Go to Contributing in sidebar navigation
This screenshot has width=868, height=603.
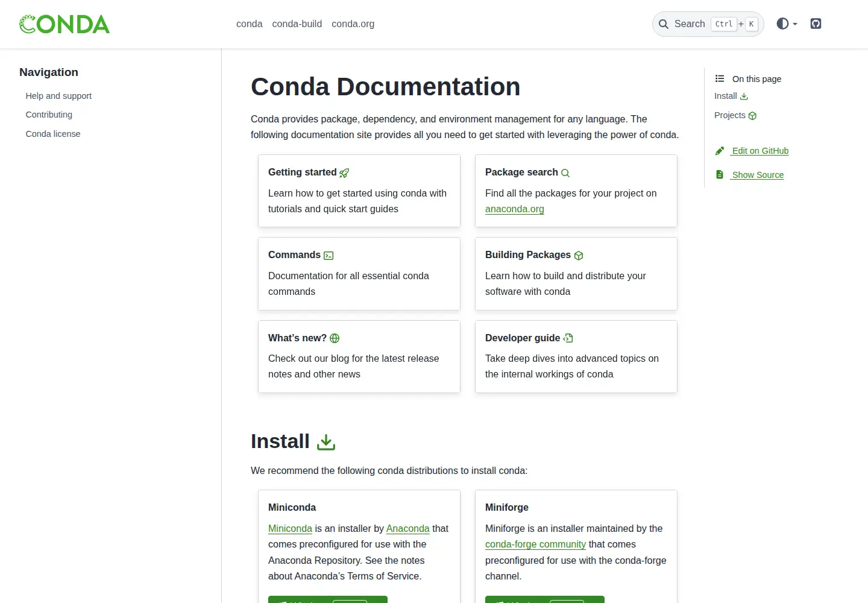coord(49,115)
